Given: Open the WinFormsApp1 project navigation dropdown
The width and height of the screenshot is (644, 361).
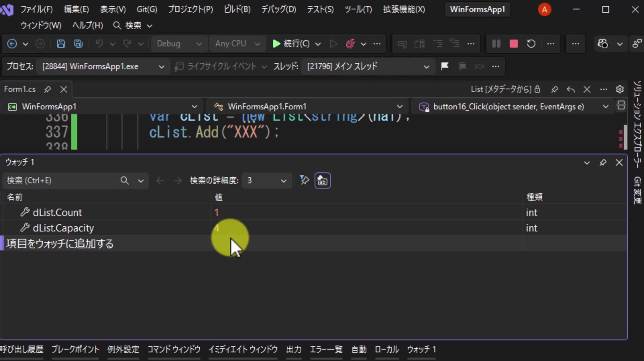Looking at the screenshot, I should (103, 107).
